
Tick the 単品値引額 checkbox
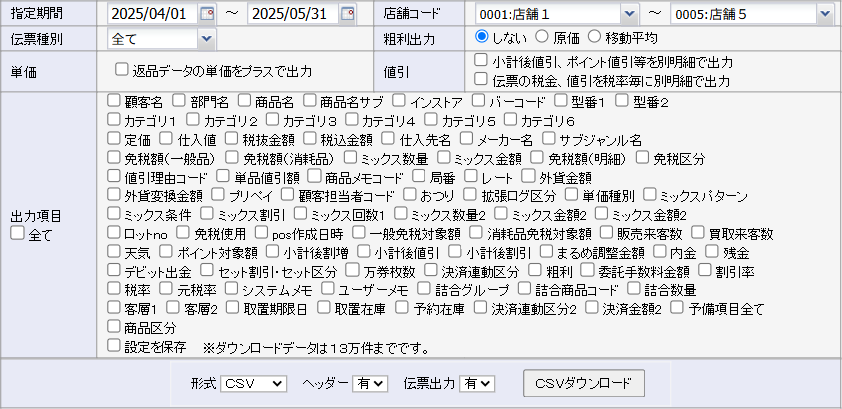point(223,176)
